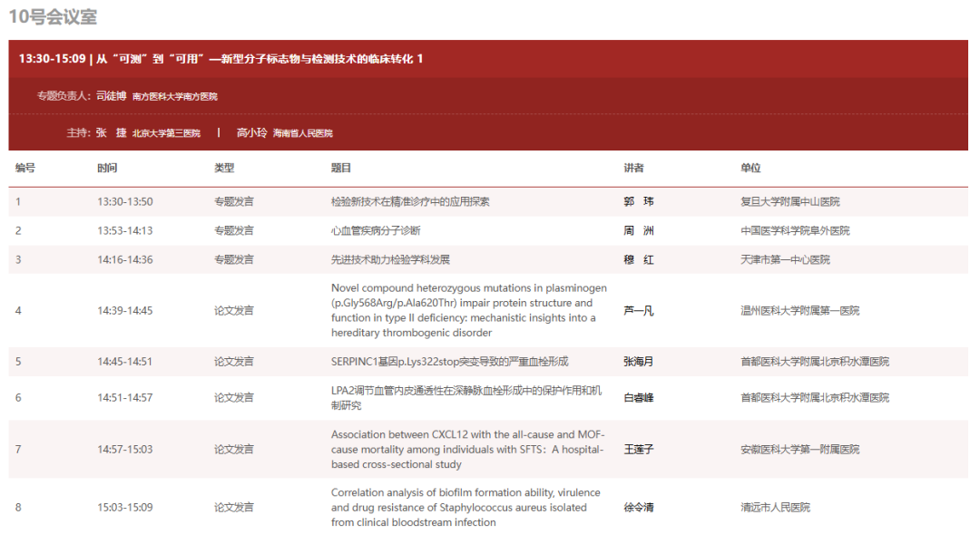
Task: Click the CXCL12 SFTS paper title
Action: [x=467, y=449]
